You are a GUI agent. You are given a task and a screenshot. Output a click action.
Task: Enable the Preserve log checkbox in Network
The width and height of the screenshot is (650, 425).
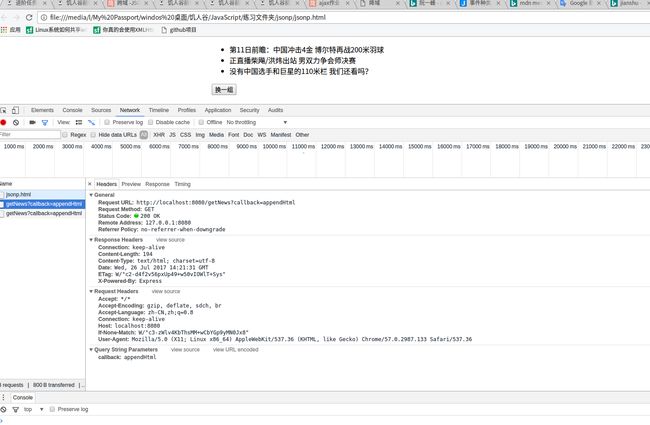click(107, 122)
